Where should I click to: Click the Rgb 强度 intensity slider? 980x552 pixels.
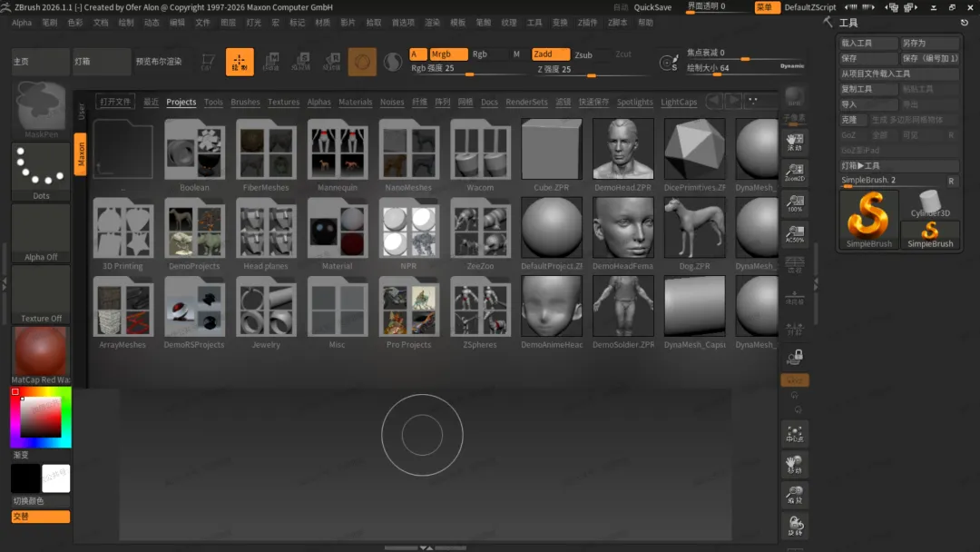pyautogui.click(x=469, y=69)
